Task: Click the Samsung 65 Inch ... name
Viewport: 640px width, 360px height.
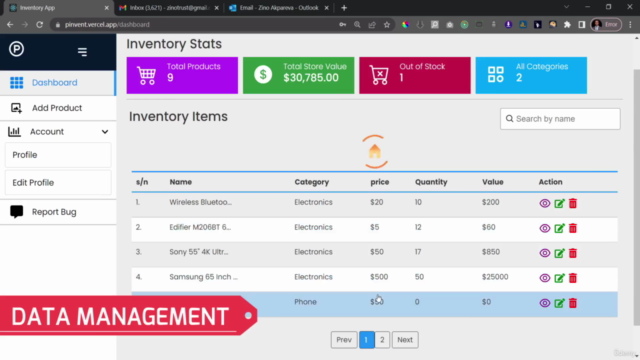Action: 203,277
